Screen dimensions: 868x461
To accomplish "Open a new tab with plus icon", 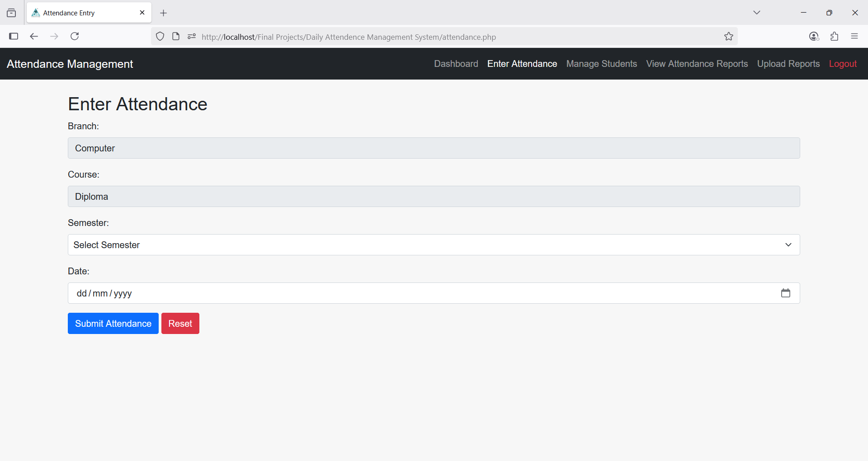I will [x=164, y=13].
